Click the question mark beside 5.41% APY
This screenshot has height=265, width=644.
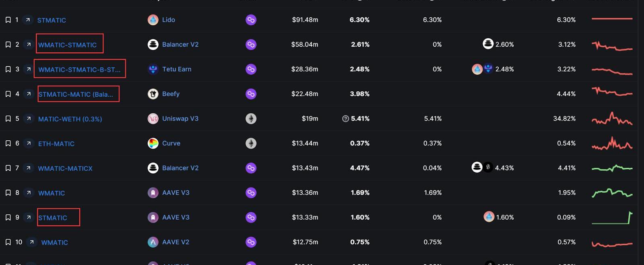[x=345, y=119]
